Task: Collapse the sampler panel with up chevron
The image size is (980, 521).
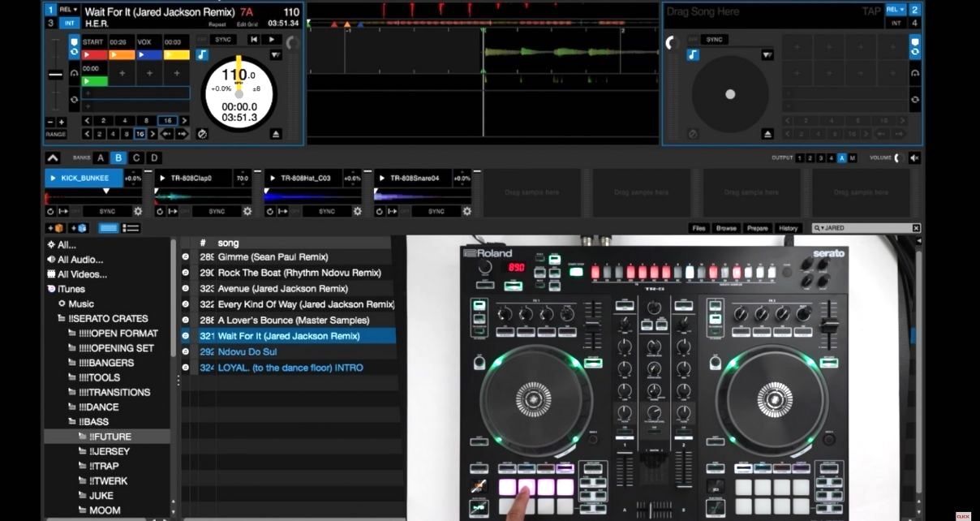Action: (53, 158)
